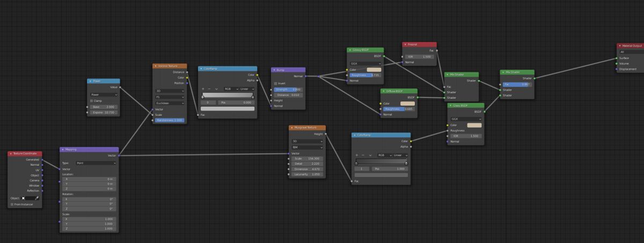The width and height of the screenshot is (644, 243).
Task: Collapse the Voronoi Texture node
Action: point(156,66)
